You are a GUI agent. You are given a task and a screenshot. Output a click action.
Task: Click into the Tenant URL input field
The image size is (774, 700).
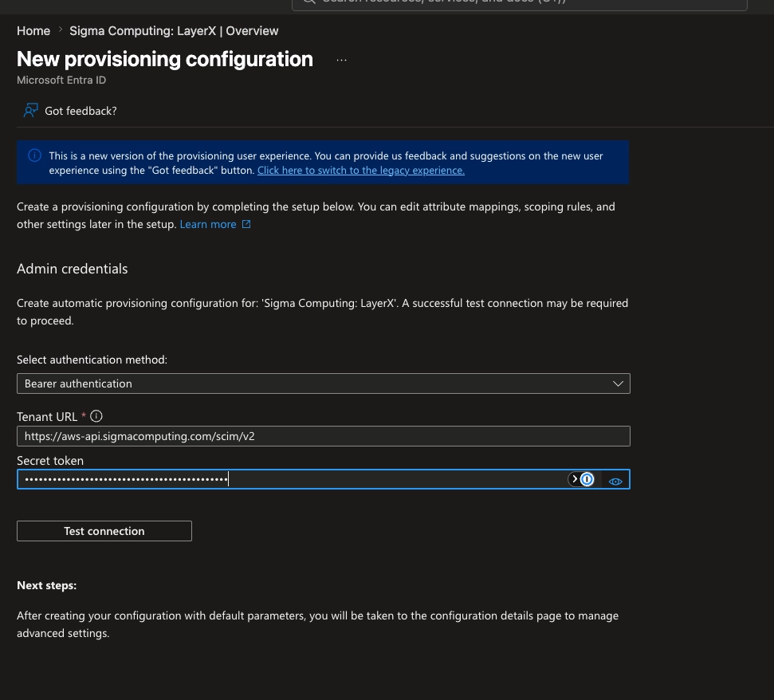[x=324, y=436]
